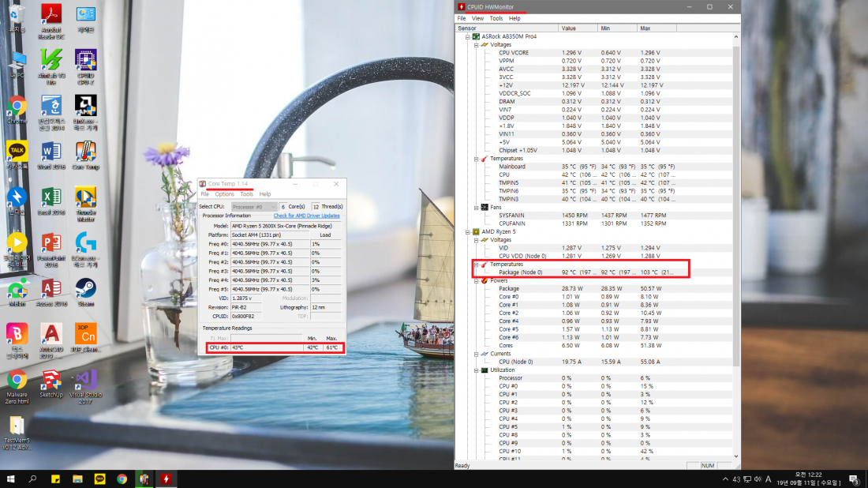Select the SketchUp desktop shortcut
The width and height of the screenshot is (868, 488).
pos(51,385)
